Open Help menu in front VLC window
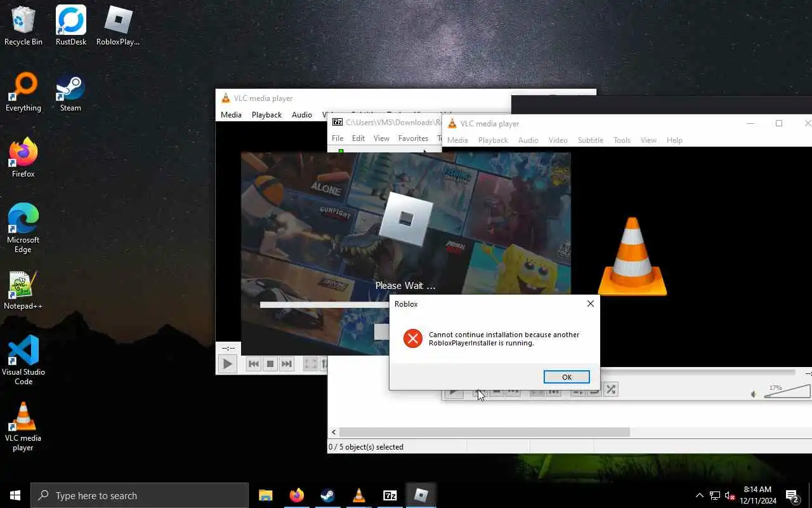This screenshot has width=812, height=508. (x=674, y=140)
